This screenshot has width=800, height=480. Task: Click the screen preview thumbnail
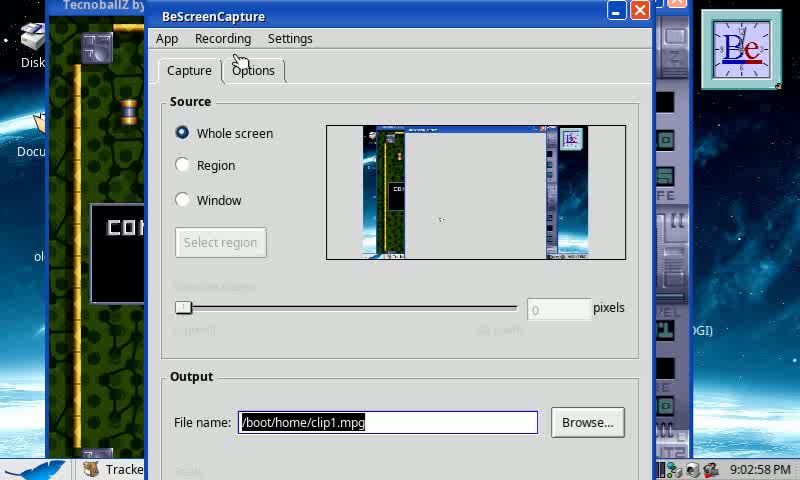click(x=476, y=192)
